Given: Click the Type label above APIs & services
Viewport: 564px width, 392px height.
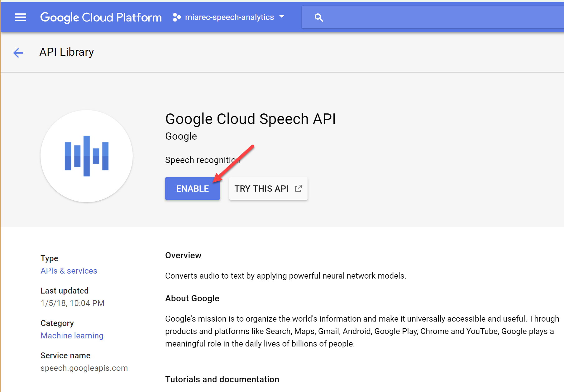Looking at the screenshot, I should click(x=49, y=258).
